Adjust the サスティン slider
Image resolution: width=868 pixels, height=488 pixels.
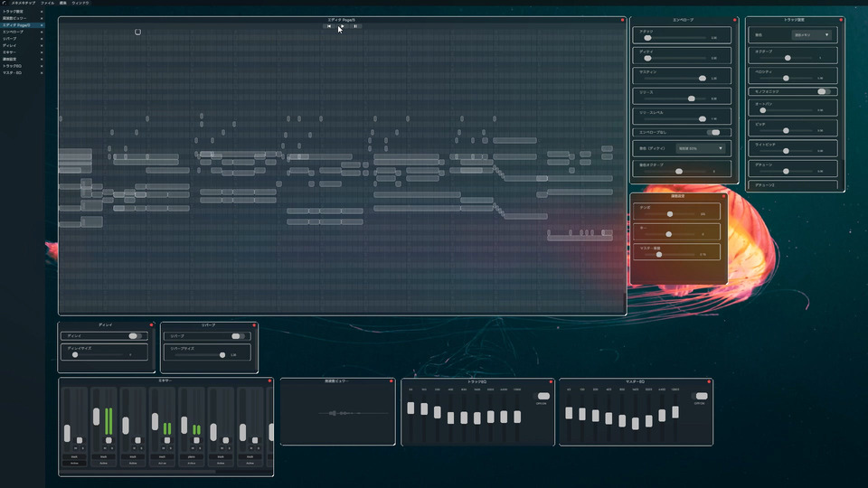(703, 79)
